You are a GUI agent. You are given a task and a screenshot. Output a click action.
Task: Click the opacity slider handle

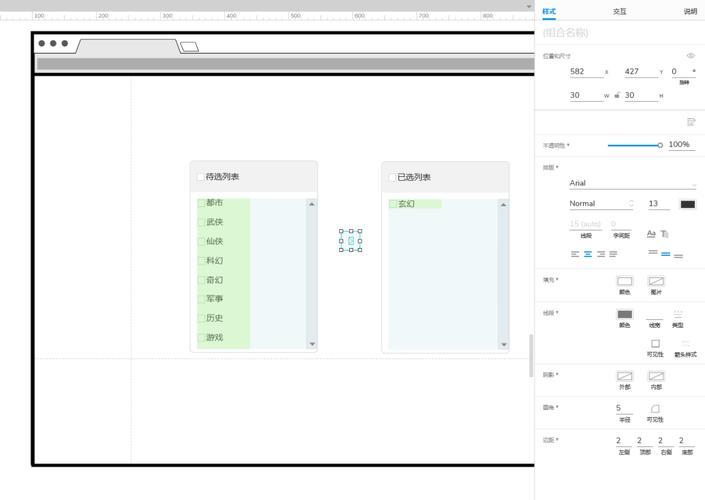pos(660,145)
